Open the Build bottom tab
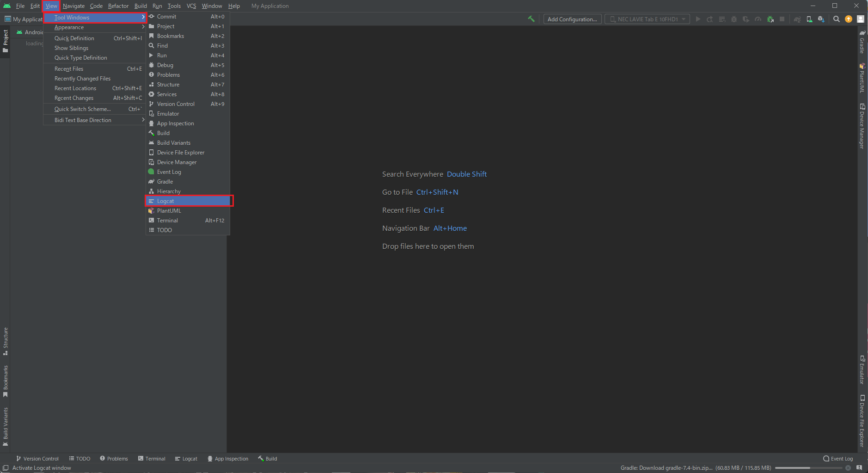Image resolution: width=868 pixels, height=473 pixels. point(268,459)
